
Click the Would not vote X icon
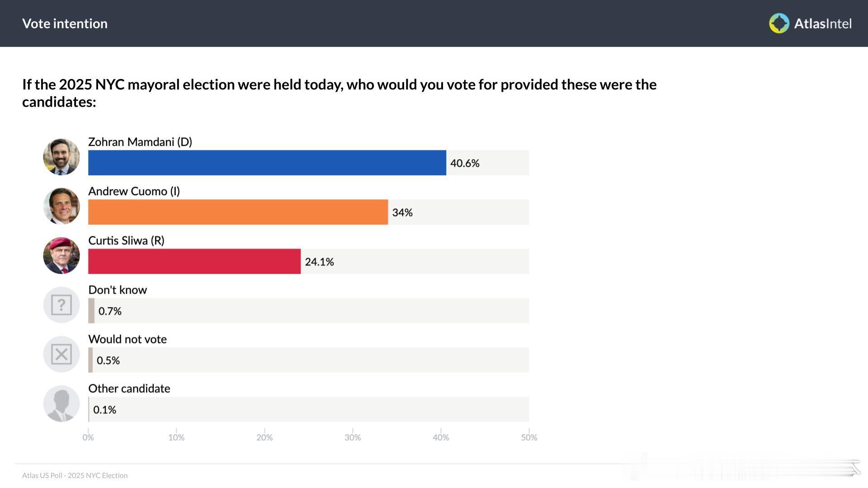(x=61, y=354)
